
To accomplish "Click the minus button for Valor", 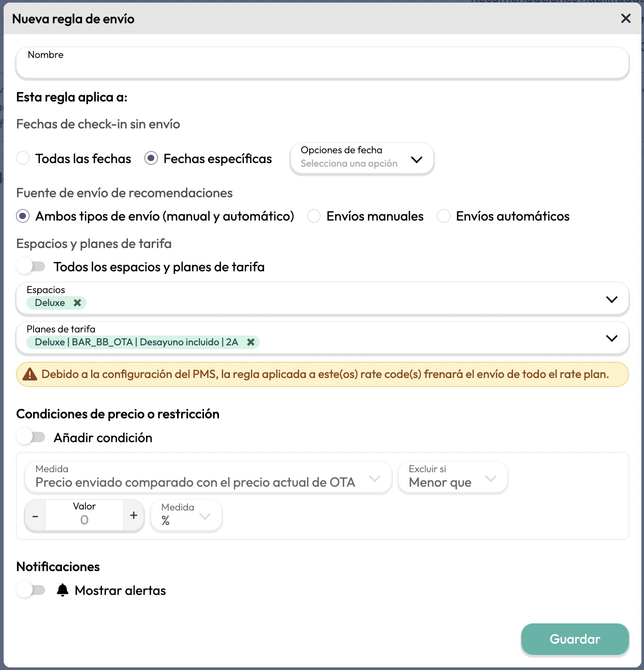I will point(35,516).
